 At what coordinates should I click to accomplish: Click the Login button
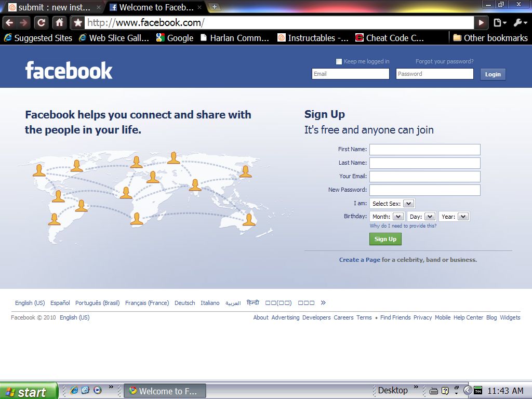click(x=493, y=74)
